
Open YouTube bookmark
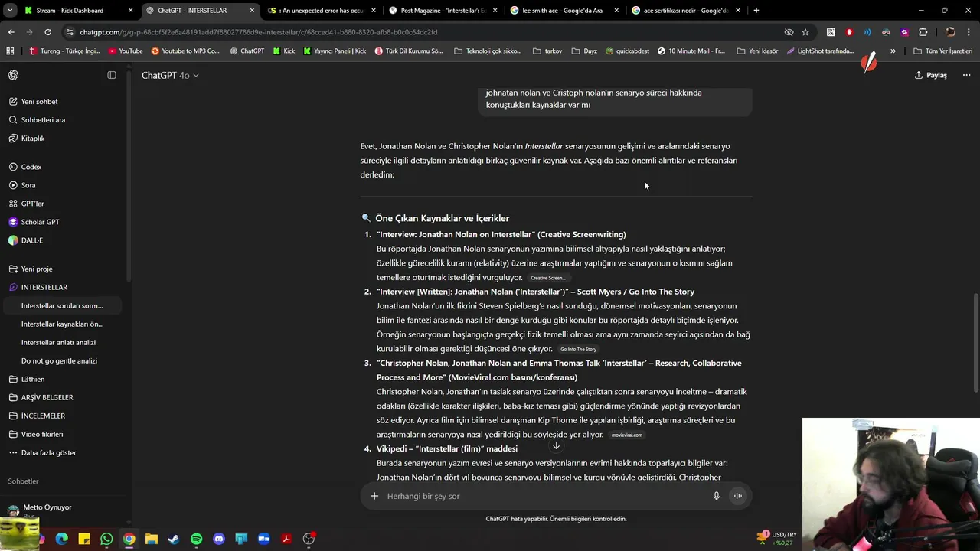coord(126,51)
